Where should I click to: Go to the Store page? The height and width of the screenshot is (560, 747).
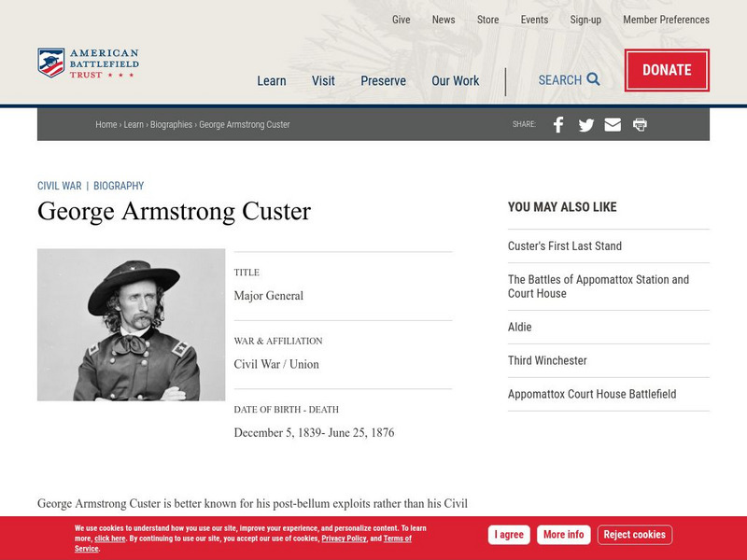point(487,20)
